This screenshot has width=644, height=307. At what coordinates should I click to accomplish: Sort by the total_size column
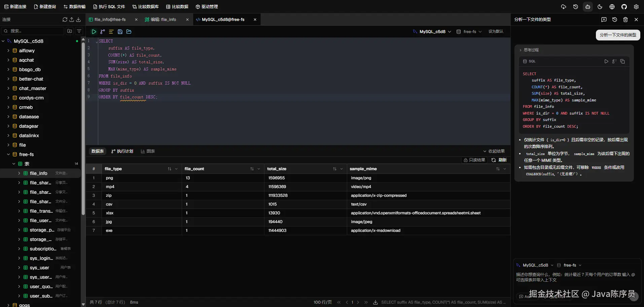(334, 169)
